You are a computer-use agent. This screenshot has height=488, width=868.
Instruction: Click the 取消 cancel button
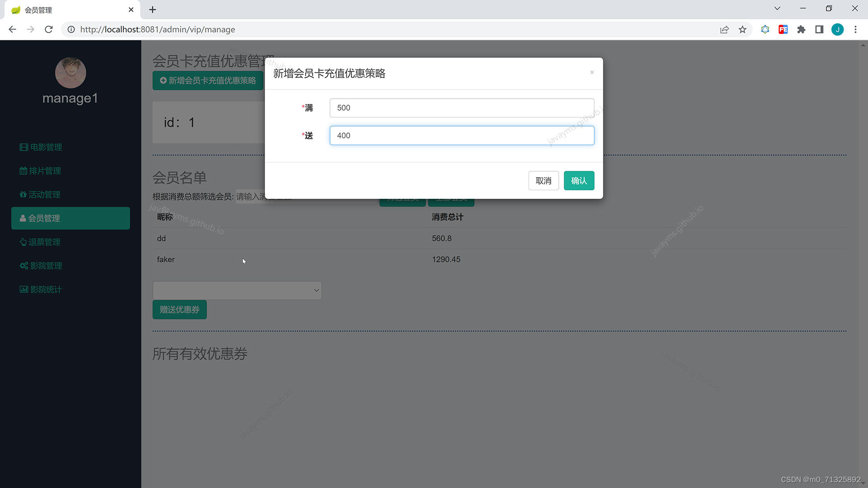coord(543,181)
